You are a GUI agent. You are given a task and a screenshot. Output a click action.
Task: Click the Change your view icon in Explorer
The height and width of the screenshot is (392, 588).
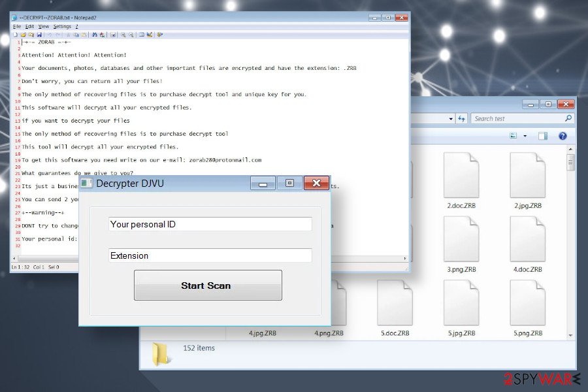point(513,136)
